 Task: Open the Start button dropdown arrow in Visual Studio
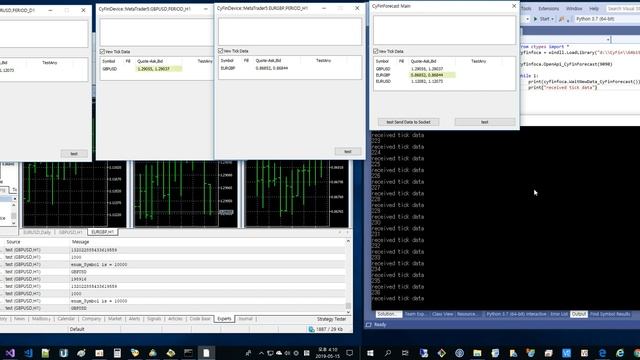tap(553, 19)
